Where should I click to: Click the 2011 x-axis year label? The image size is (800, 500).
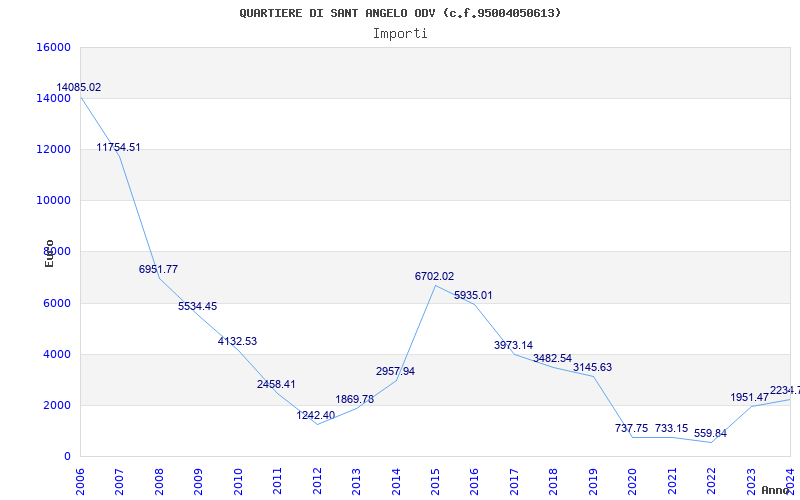pos(278,481)
